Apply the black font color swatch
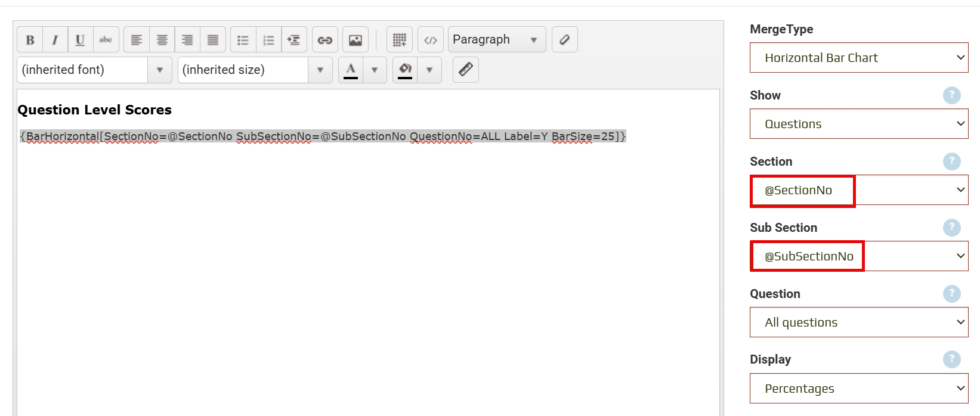980x416 pixels. 351,70
